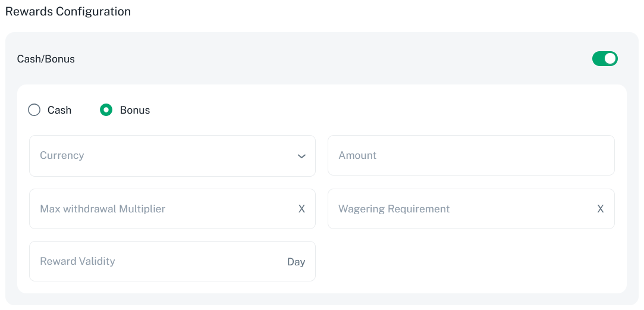
Task: Click the "Currency" placeholder text
Action: [x=62, y=155]
